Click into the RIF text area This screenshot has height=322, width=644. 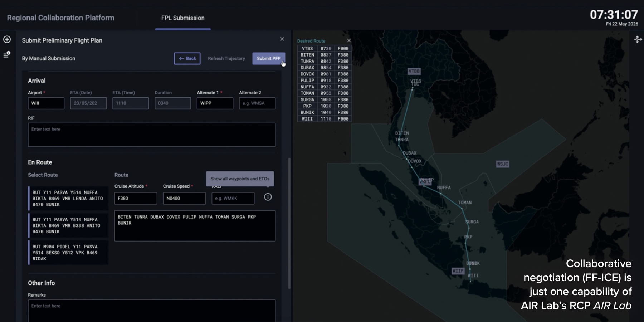coord(152,135)
